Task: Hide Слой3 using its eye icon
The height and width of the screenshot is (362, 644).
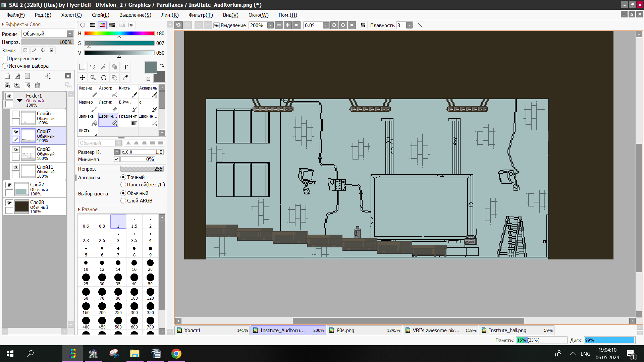Action: [16, 149]
